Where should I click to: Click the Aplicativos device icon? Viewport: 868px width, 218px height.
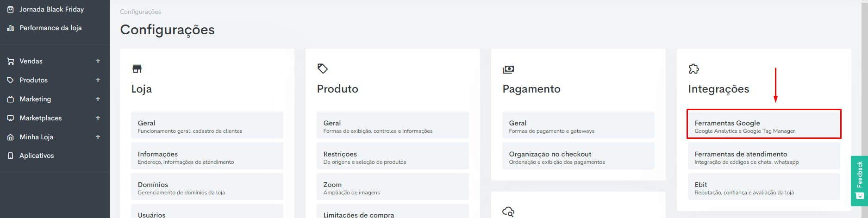10,156
